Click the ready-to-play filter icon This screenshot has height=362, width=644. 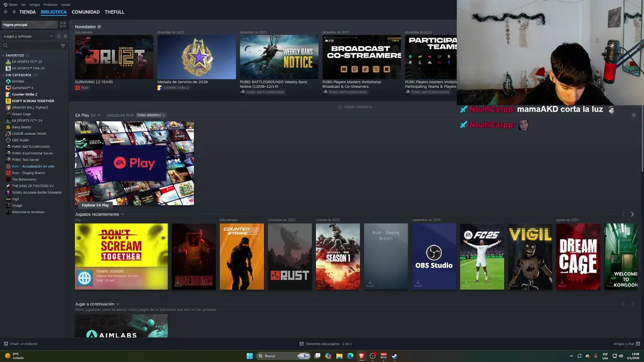[65, 36]
